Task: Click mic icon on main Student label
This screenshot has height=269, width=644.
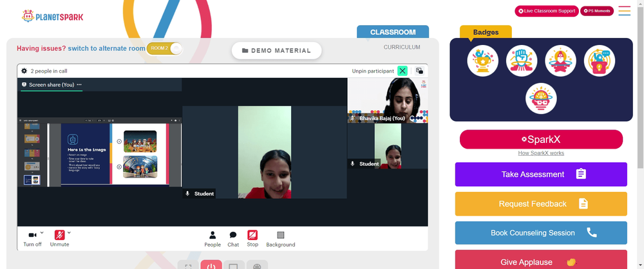Action: coord(187,194)
